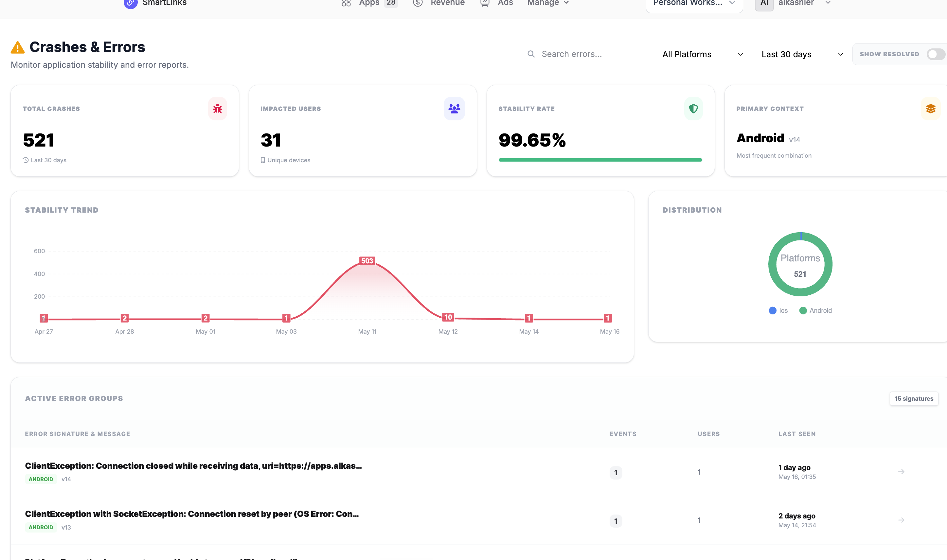Viewport: 947px width, 560px height.
Task: Click the events count on Connection closed row
Action: pyautogui.click(x=616, y=472)
